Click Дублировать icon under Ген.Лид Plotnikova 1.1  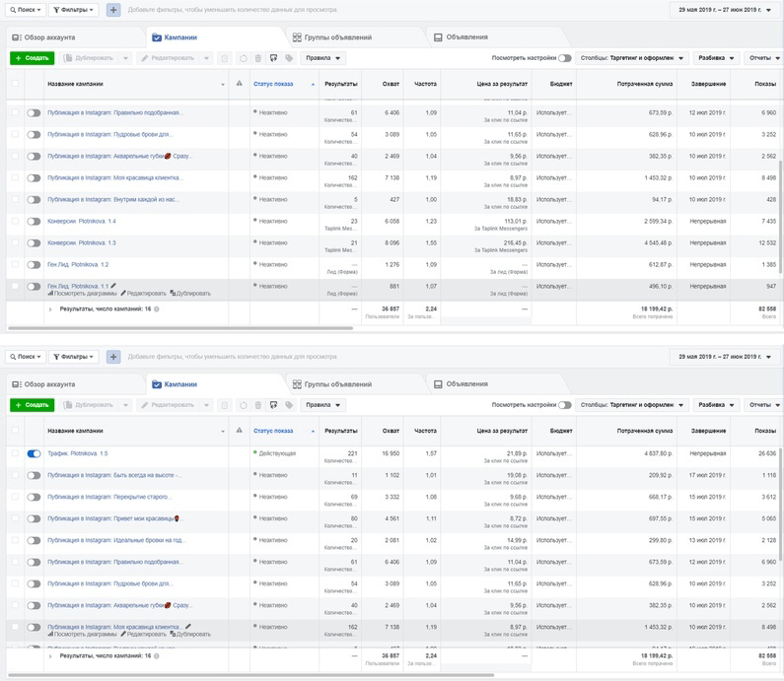(173, 294)
